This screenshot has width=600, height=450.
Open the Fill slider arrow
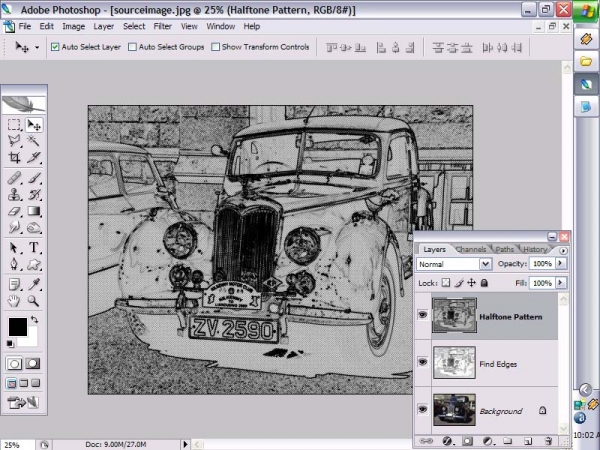[561, 283]
